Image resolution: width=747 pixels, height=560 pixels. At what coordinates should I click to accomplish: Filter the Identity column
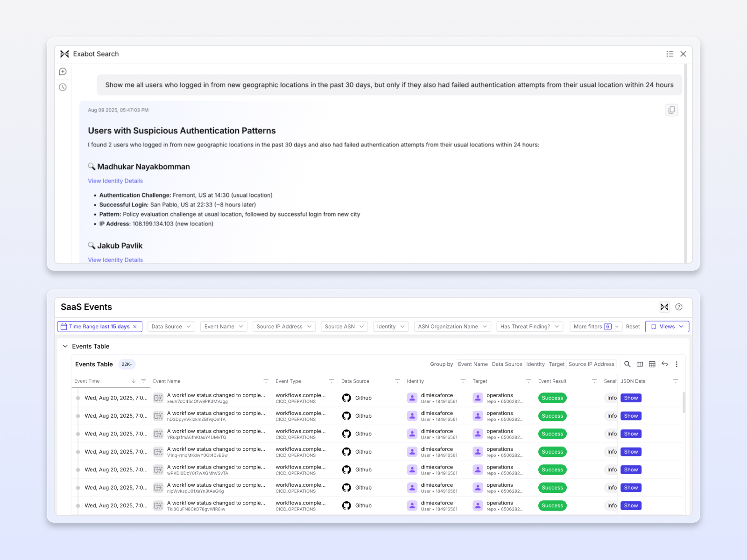point(463,381)
